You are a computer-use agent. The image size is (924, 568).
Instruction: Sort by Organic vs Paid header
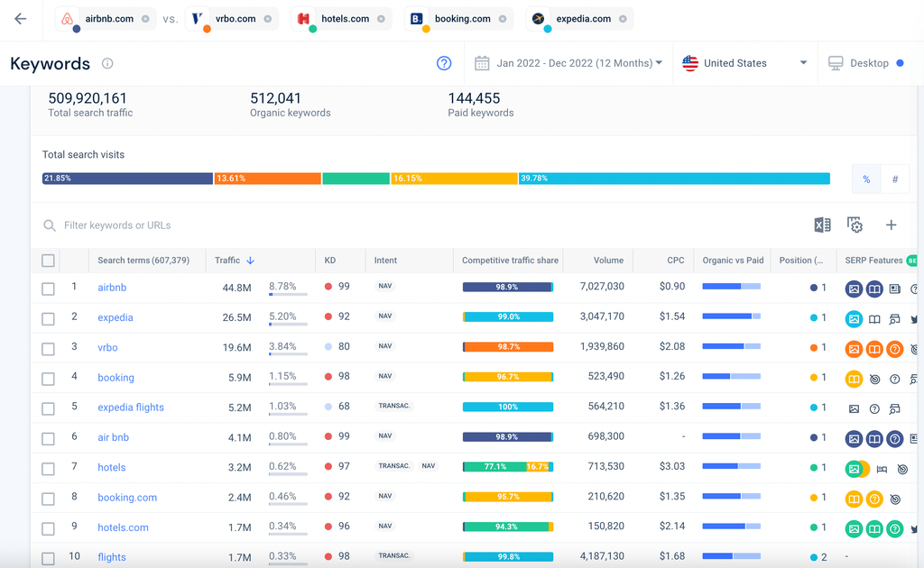(733, 261)
